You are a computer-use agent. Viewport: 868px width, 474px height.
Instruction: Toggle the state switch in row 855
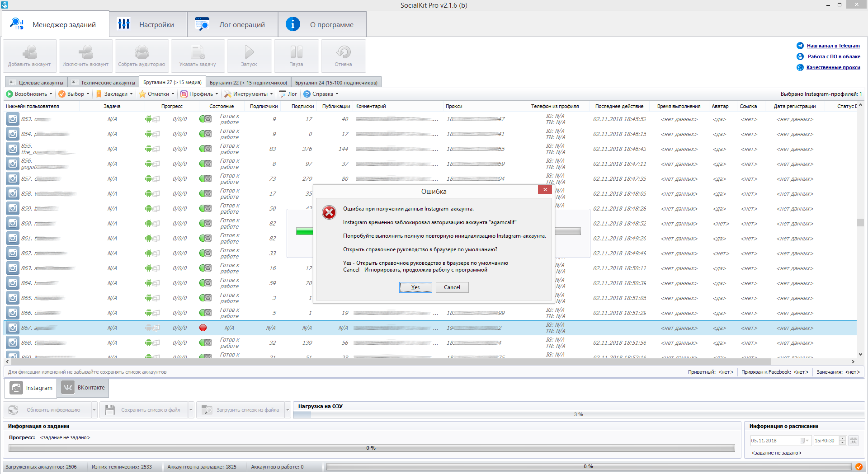[205, 149]
